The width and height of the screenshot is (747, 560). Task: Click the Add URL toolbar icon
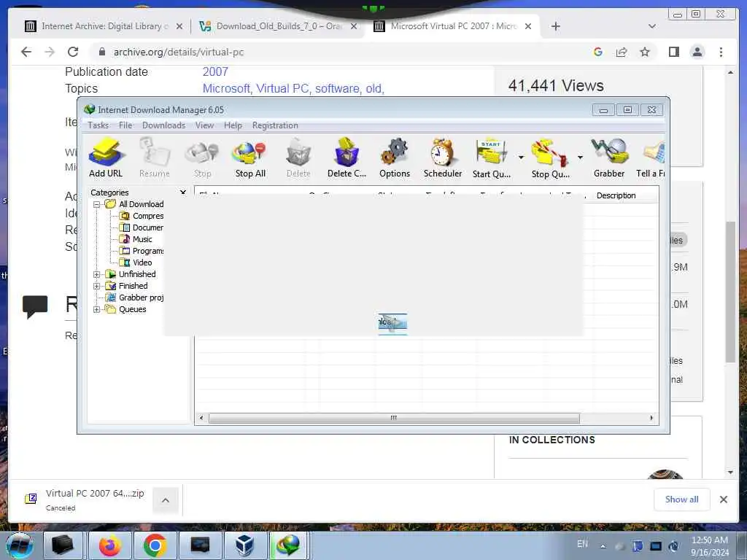(x=106, y=157)
